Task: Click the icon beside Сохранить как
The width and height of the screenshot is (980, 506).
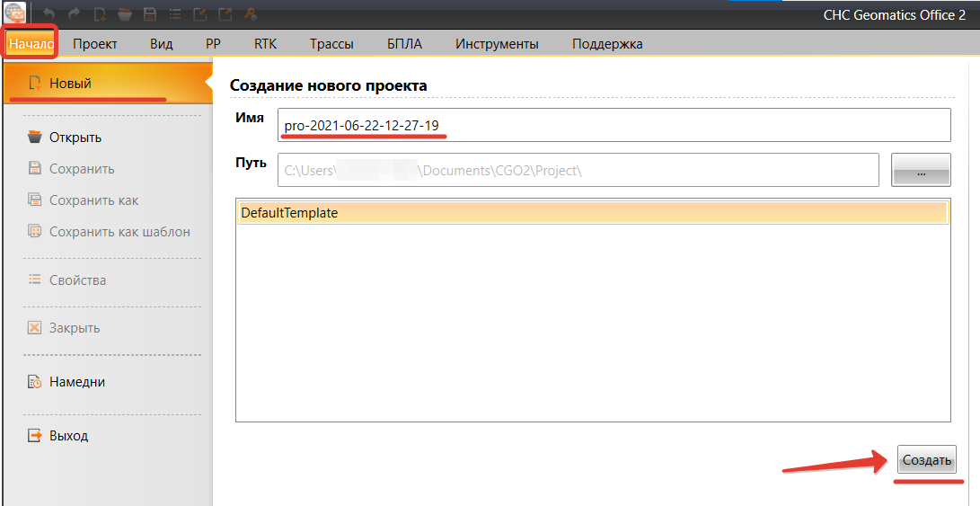Action: coord(35,200)
